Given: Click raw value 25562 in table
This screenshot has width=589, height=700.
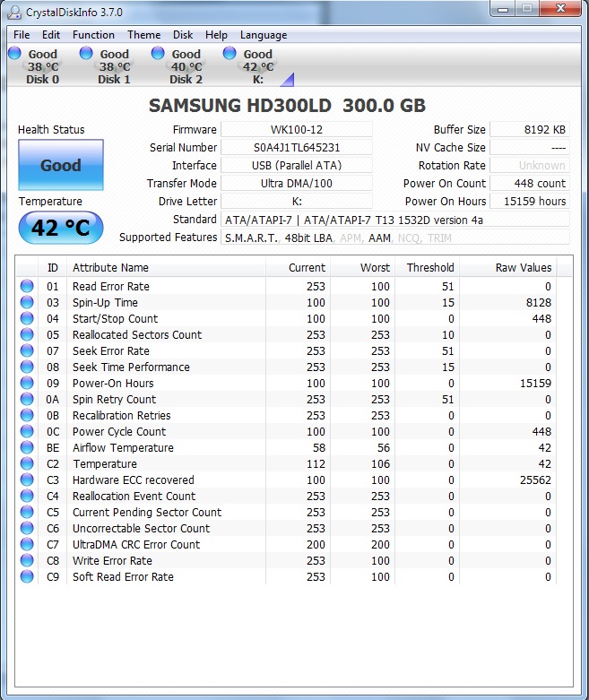Looking at the screenshot, I should click(535, 480).
